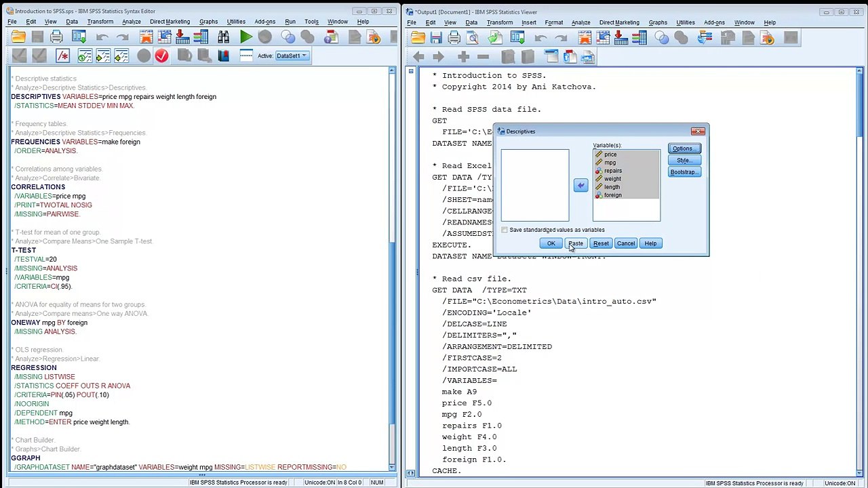Click empty source variable list box

[x=535, y=185]
